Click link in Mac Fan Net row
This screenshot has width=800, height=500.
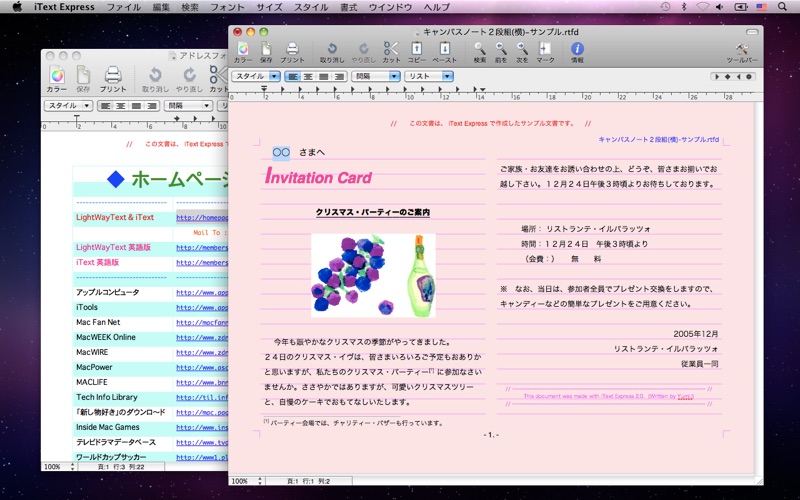pyautogui.click(x=202, y=322)
